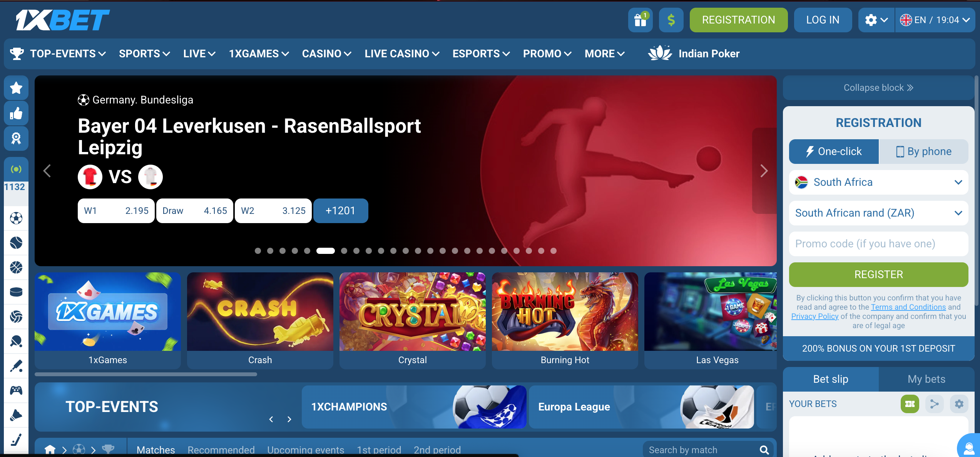Select the esports gamepad icon in sidebar
980x457 pixels.
16,390
